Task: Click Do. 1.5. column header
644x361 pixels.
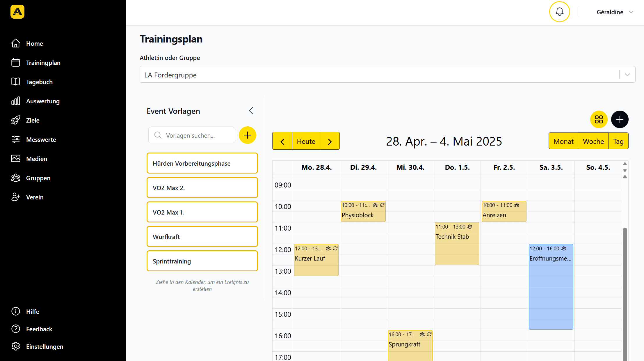Action: pyautogui.click(x=457, y=167)
